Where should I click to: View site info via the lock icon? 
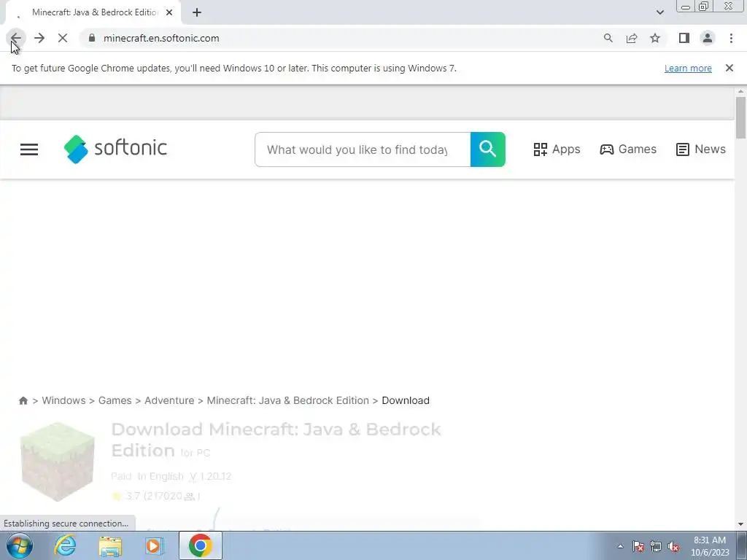[92, 38]
